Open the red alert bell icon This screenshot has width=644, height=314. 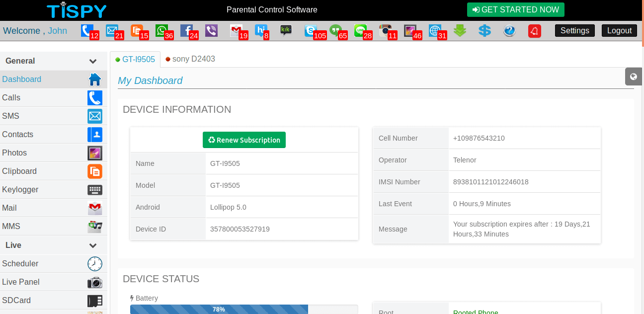pyautogui.click(x=535, y=31)
